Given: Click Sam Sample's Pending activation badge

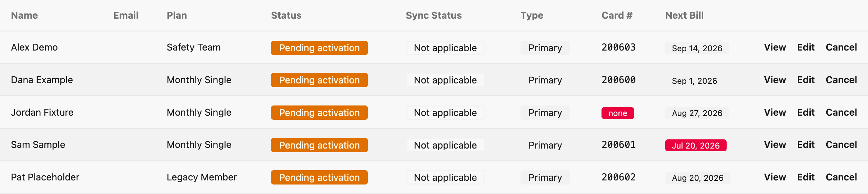Looking at the screenshot, I should click(x=319, y=145).
